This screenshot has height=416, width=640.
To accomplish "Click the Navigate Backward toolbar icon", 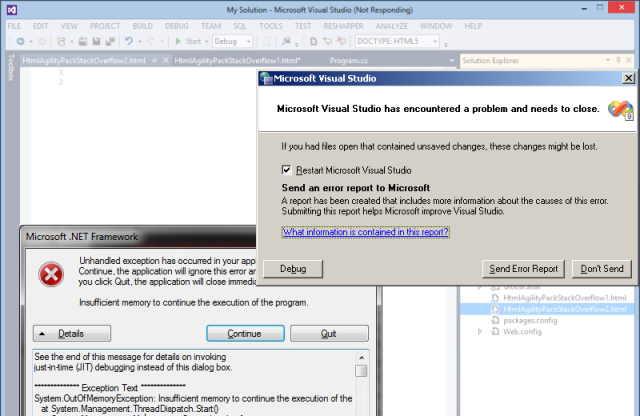I will [20, 41].
